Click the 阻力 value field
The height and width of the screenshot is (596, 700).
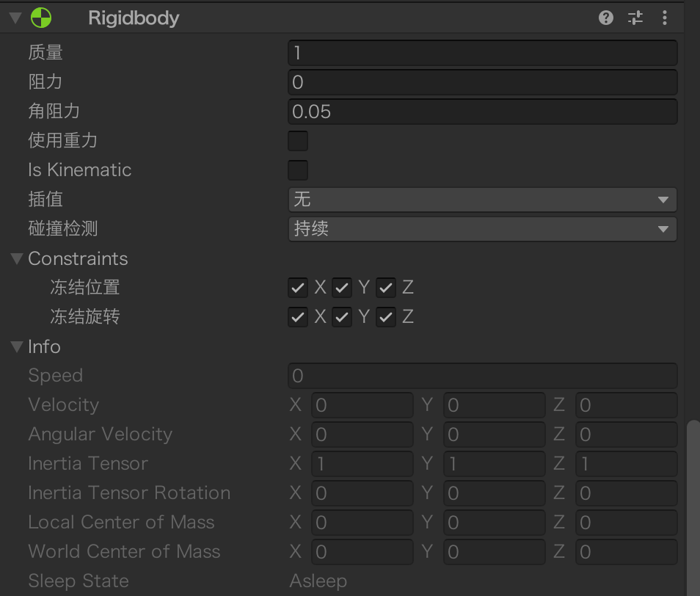[482, 81]
